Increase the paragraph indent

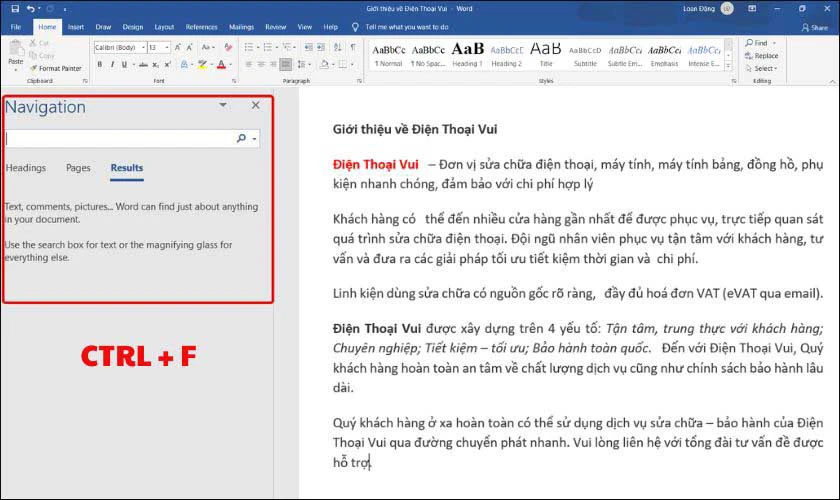point(321,48)
